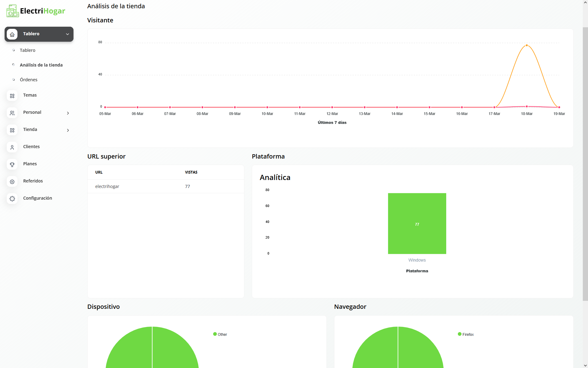This screenshot has width=588, height=368.
Task: Click the green Windows platform bar
Action: pyautogui.click(x=417, y=224)
